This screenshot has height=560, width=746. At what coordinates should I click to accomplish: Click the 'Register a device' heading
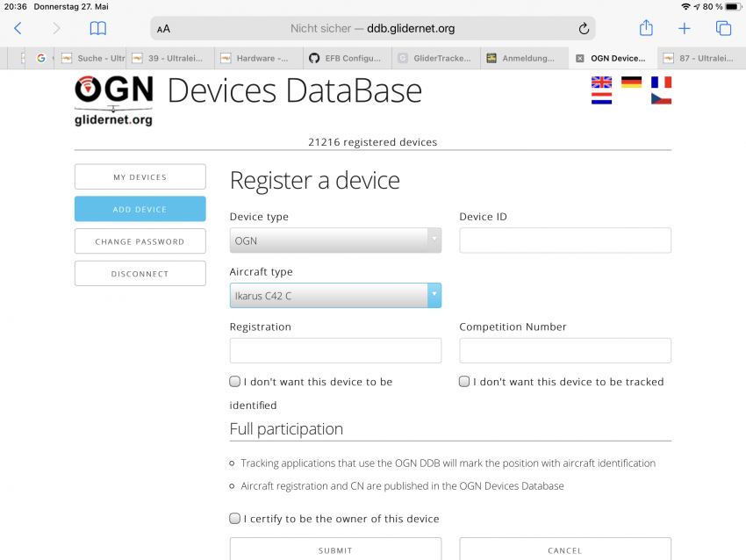pyautogui.click(x=314, y=181)
